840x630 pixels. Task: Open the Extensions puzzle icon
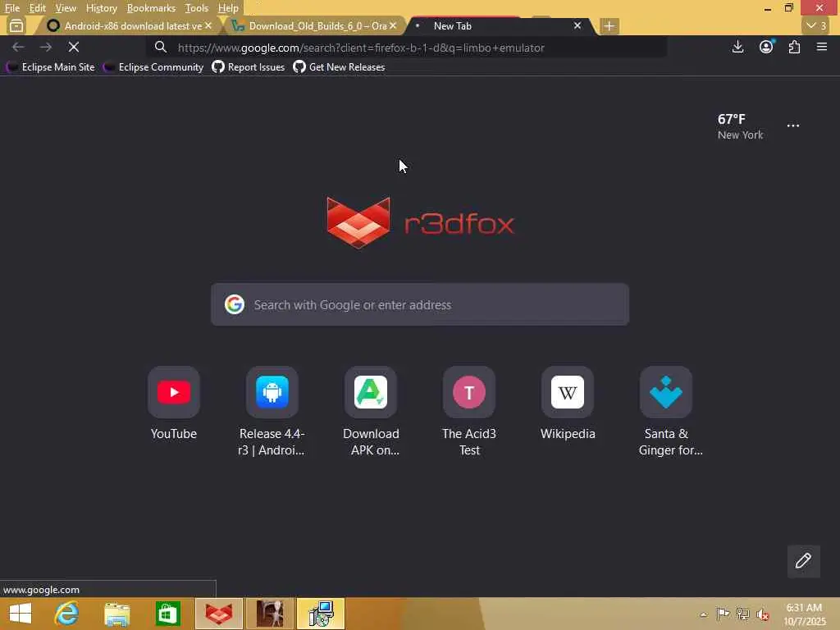pyautogui.click(x=794, y=47)
